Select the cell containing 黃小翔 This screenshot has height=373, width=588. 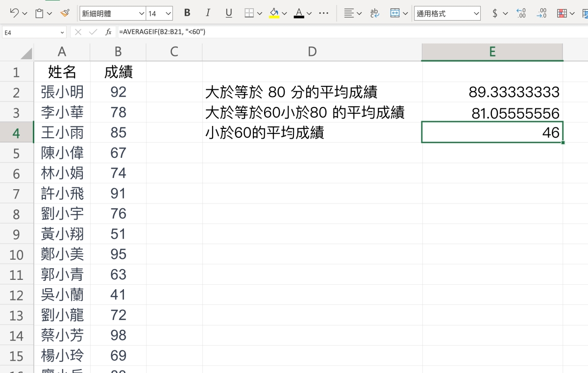coord(62,234)
